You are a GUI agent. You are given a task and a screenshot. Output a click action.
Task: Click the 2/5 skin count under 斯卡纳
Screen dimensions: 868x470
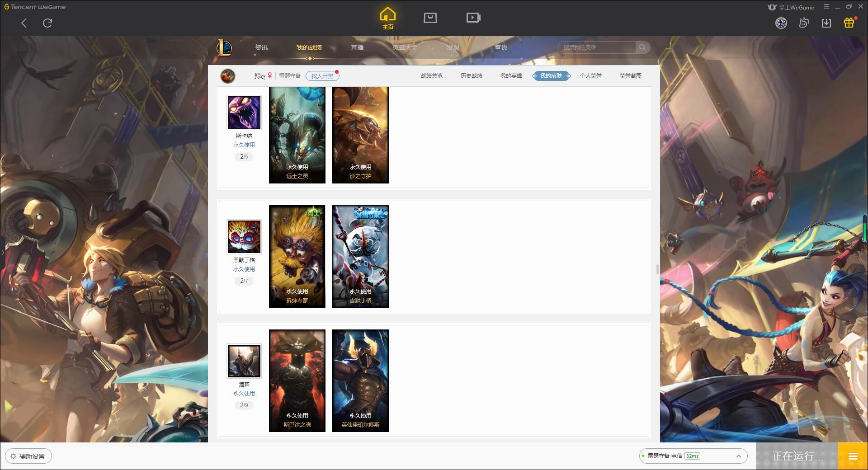pyautogui.click(x=244, y=157)
